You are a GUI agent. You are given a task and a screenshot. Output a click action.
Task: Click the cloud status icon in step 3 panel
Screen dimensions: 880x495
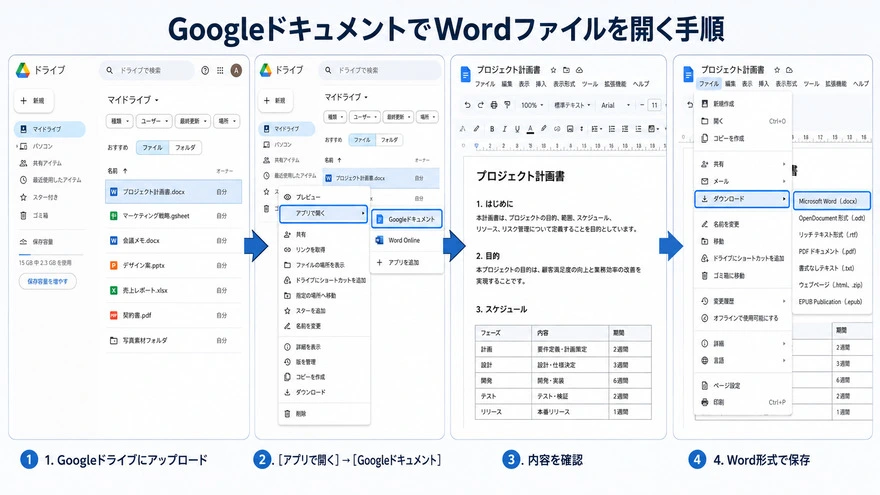[579, 70]
